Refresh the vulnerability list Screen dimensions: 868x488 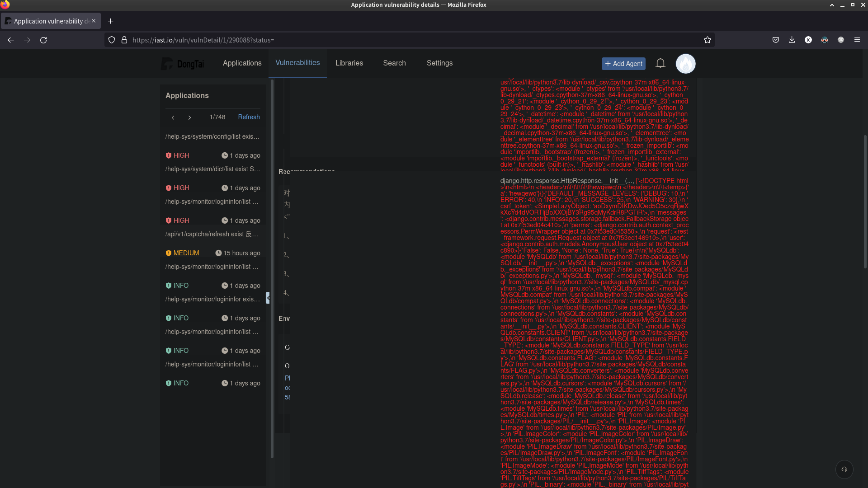pos(249,117)
